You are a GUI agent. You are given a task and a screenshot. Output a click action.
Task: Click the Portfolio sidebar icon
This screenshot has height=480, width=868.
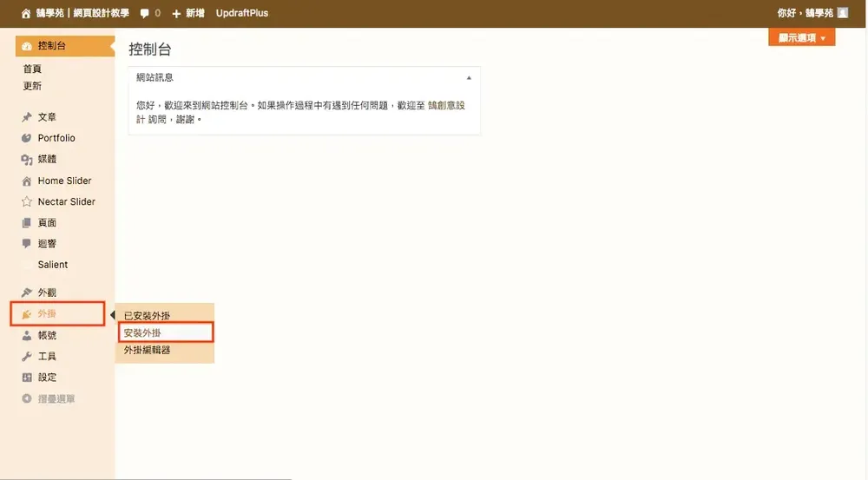(27, 138)
